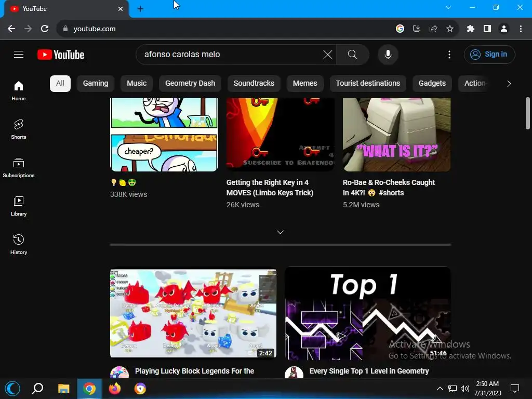Share this page via the share icon

click(433, 29)
